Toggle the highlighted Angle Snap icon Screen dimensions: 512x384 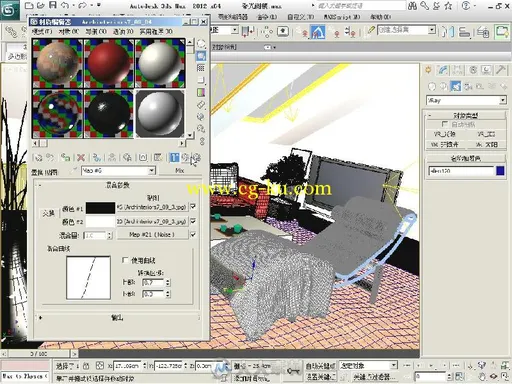tap(318, 32)
